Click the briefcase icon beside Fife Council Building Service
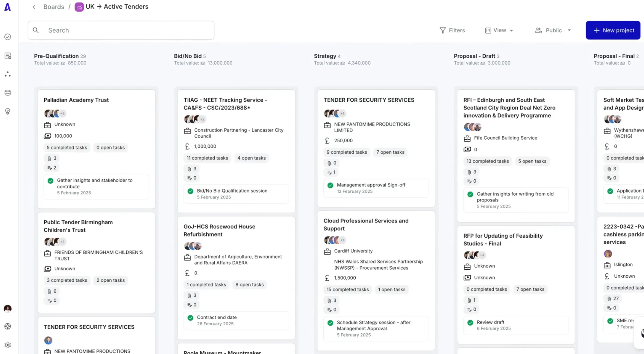644x354 pixels. point(467,138)
